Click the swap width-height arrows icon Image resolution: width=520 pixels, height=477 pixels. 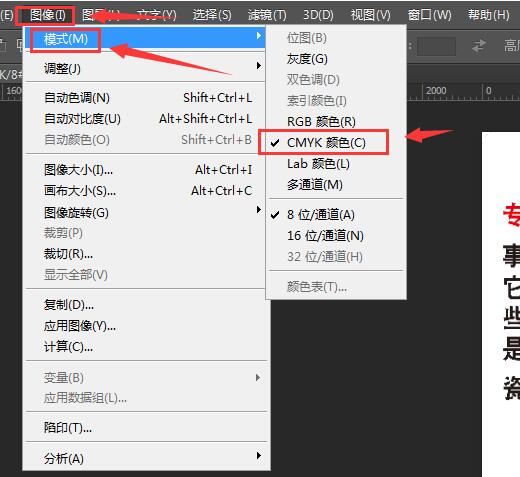pyautogui.click(x=479, y=46)
